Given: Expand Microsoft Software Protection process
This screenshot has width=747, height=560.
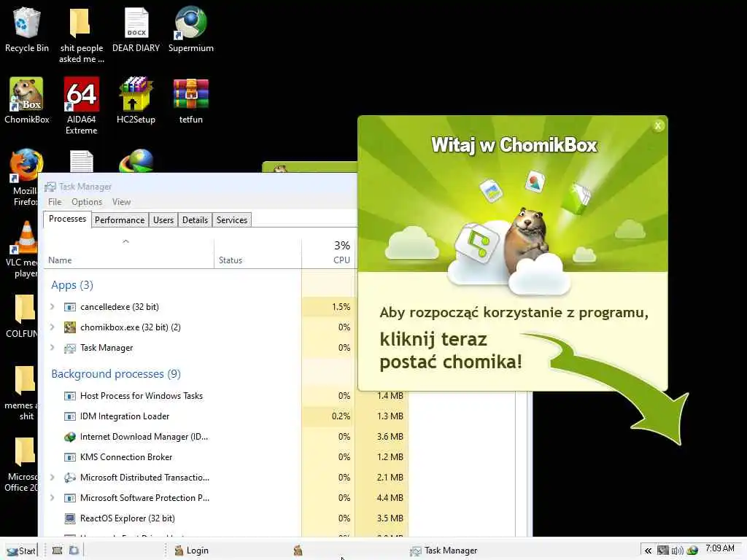Looking at the screenshot, I should tap(53, 497).
